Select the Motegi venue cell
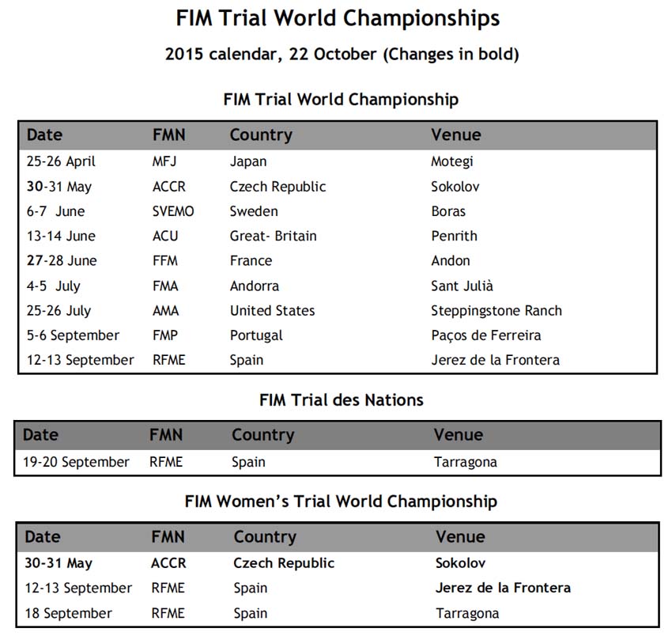 452,161
